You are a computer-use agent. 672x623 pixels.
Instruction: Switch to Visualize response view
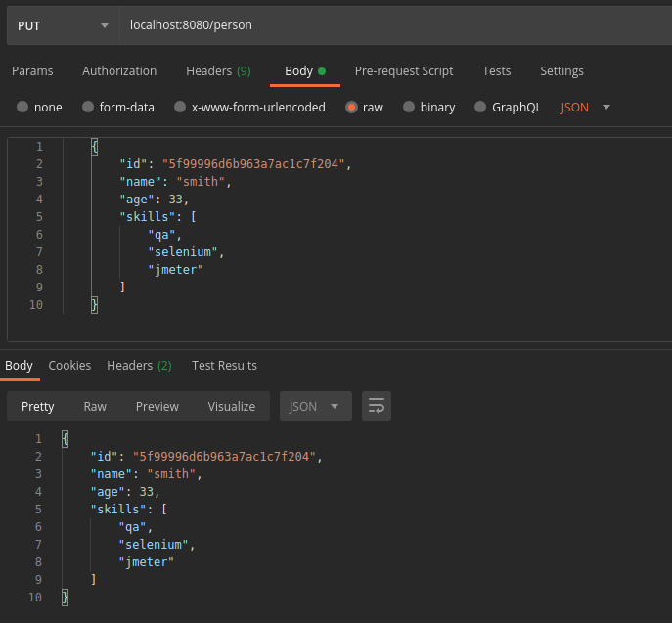(231, 406)
